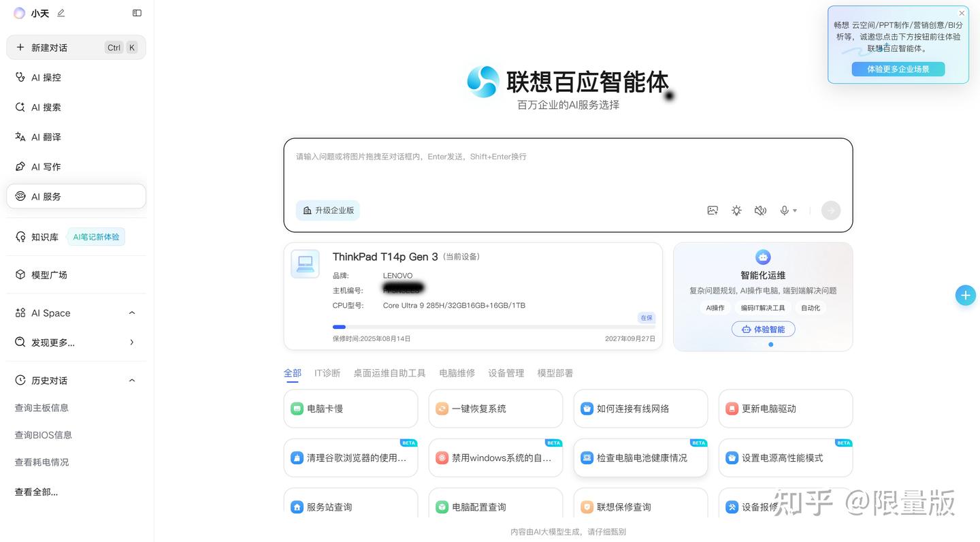Image resolution: width=980 pixels, height=542 pixels.
Task: Click the edit pencil icon next to 小天
Action: click(x=61, y=13)
